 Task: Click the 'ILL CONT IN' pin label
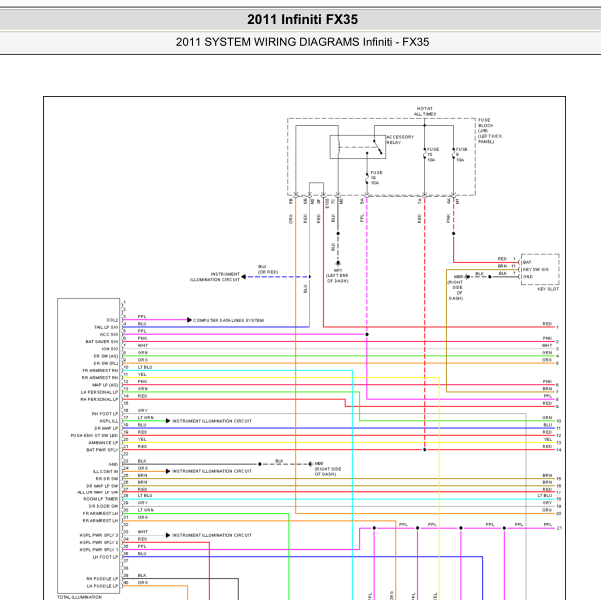(106, 472)
